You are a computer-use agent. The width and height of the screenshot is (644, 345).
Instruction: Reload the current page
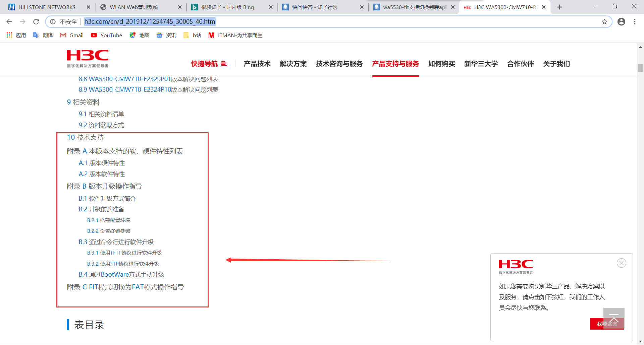pos(36,22)
